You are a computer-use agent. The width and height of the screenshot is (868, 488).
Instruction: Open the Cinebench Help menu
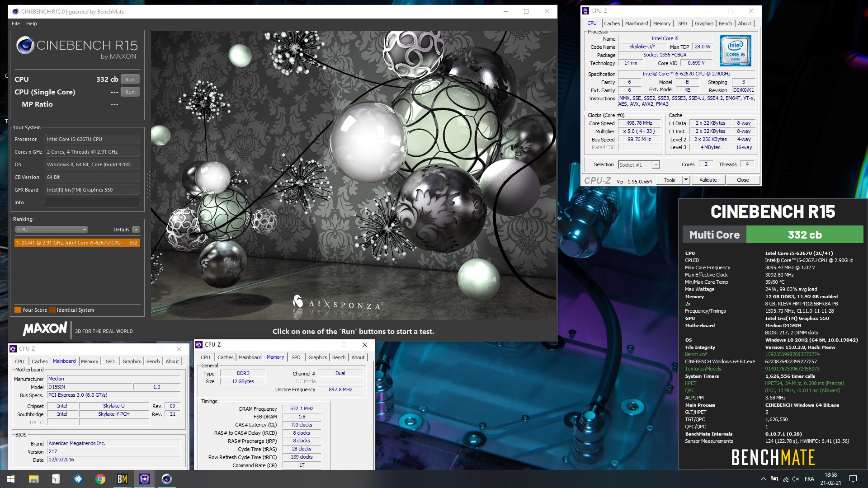(x=32, y=23)
